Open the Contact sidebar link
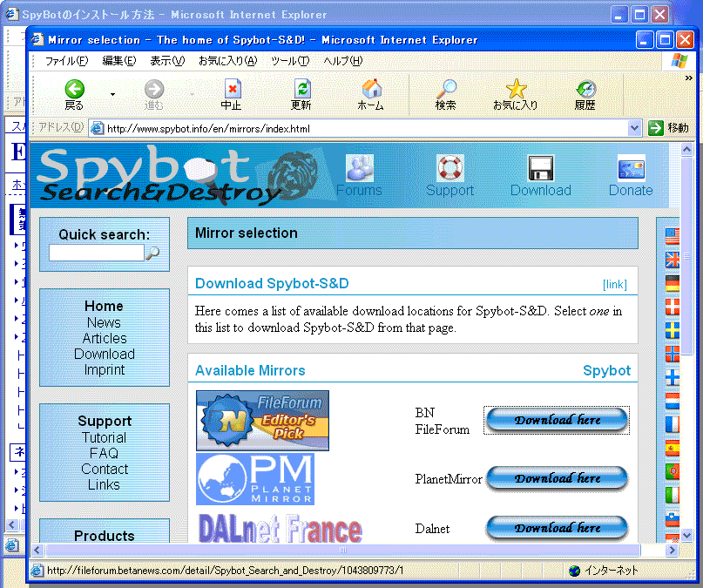The width and height of the screenshot is (703, 588). (105, 469)
